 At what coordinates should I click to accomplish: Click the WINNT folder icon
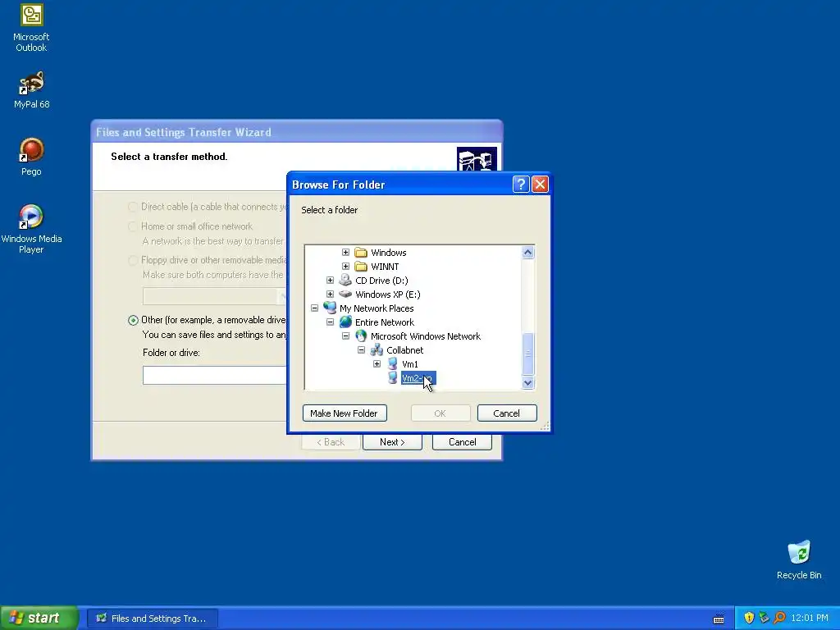coord(361,267)
